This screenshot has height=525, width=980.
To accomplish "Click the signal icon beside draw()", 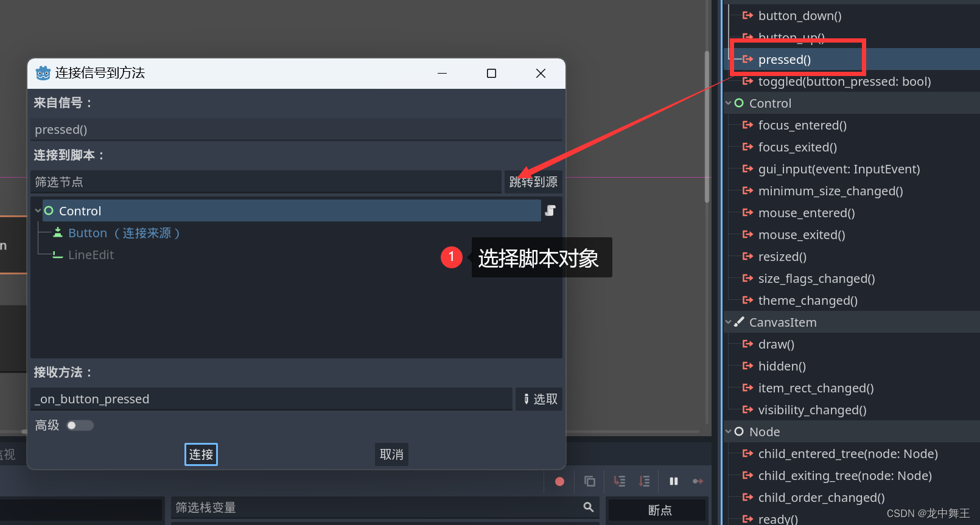I will [747, 344].
